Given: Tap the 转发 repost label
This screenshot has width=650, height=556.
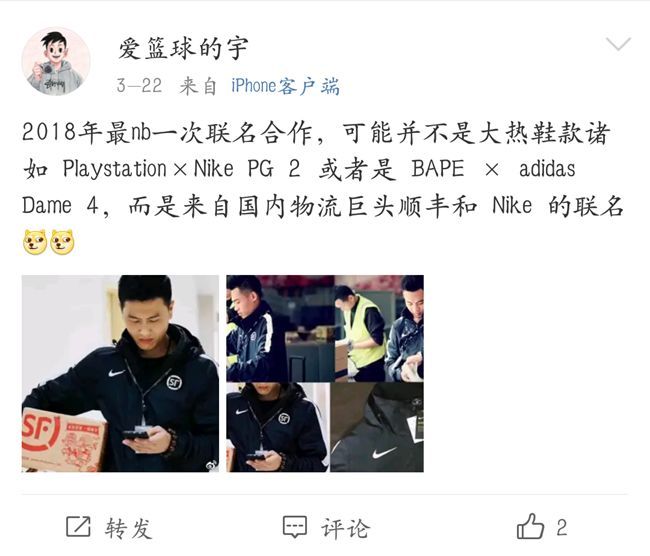Looking at the screenshot, I should pos(129,528).
